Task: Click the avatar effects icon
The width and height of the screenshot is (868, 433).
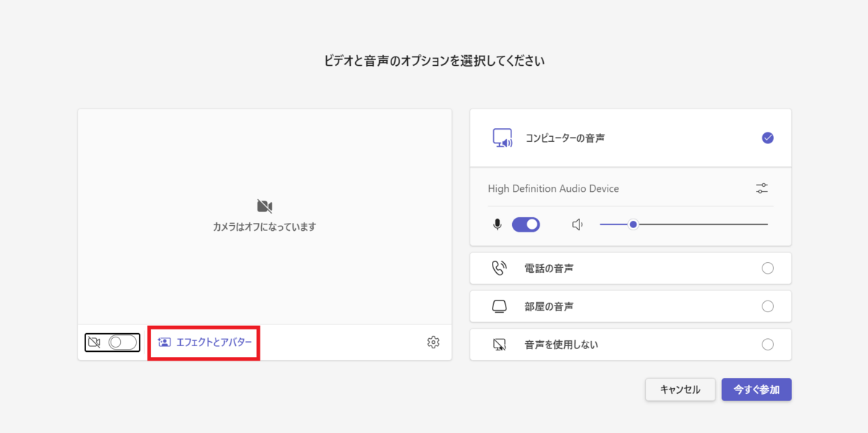Action: tap(164, 342)
